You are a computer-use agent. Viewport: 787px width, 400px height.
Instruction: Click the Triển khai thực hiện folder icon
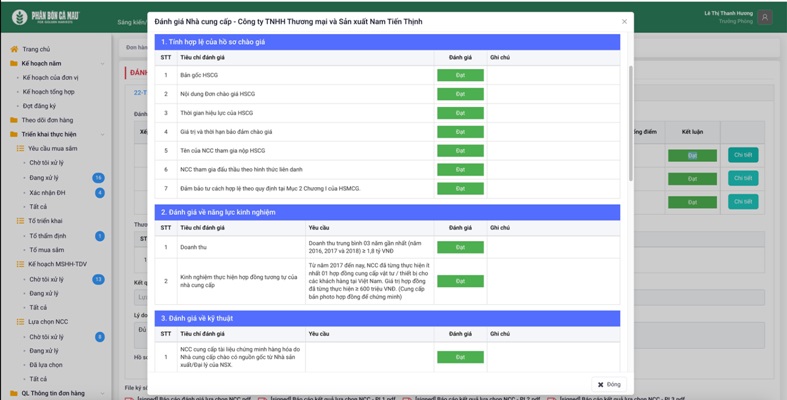click(x=14, y=135)
